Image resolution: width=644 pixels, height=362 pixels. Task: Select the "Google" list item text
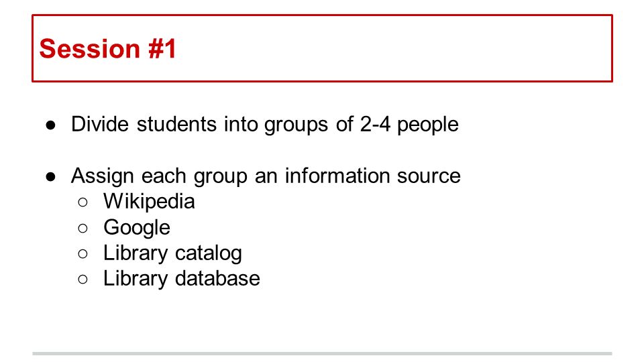tap(136, 228)
